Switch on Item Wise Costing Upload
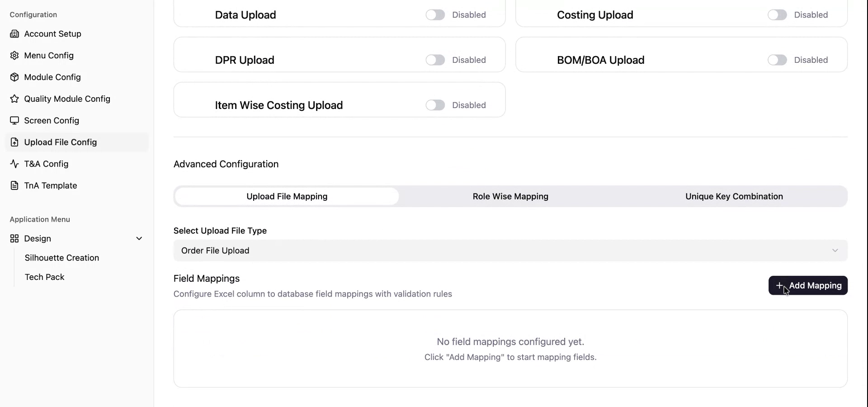Image resolution: width=868 pixels, height=407 pixels. point(435,105)
